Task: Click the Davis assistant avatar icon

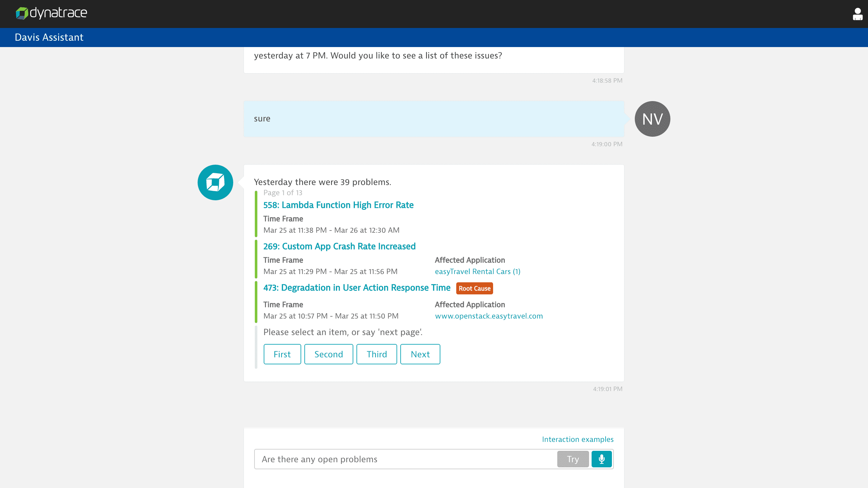Action: tap(215, 182)
